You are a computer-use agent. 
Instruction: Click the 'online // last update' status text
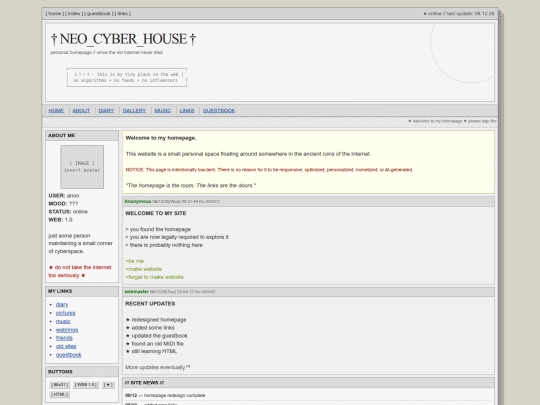pos(459,14)
